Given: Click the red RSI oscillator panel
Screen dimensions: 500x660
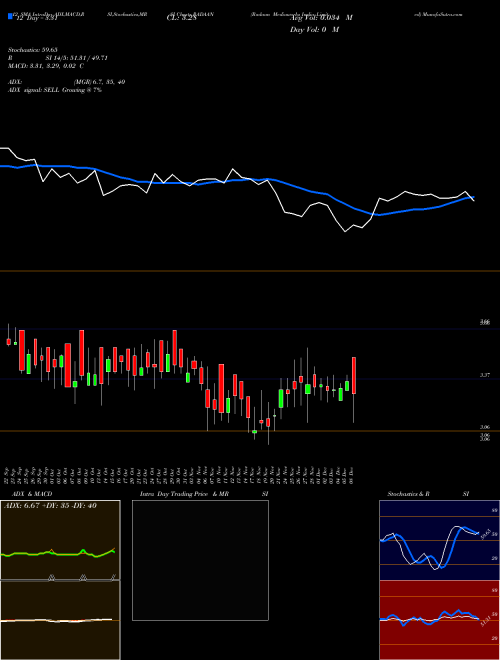Looking at the screenshot, I should pos(439,620).
